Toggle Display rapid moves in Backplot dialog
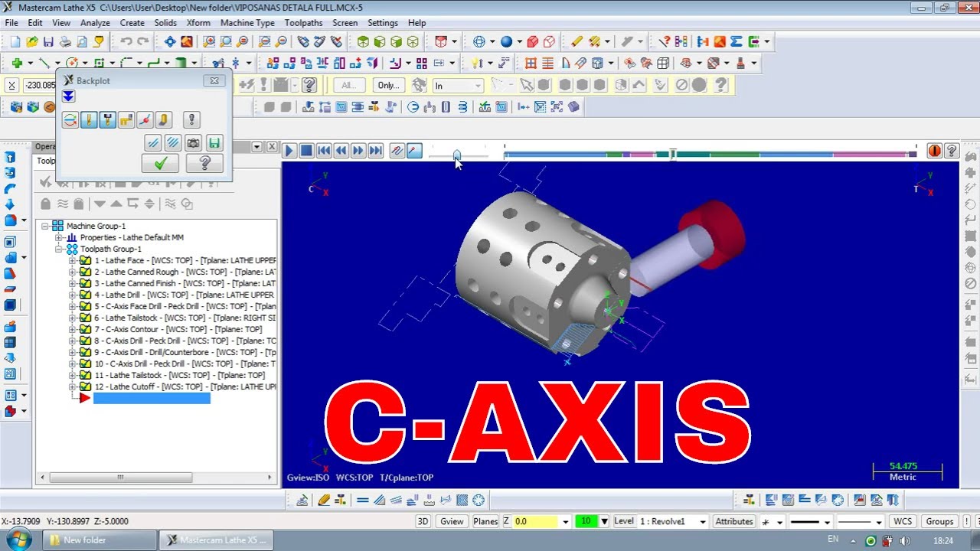 pos(126,119)
